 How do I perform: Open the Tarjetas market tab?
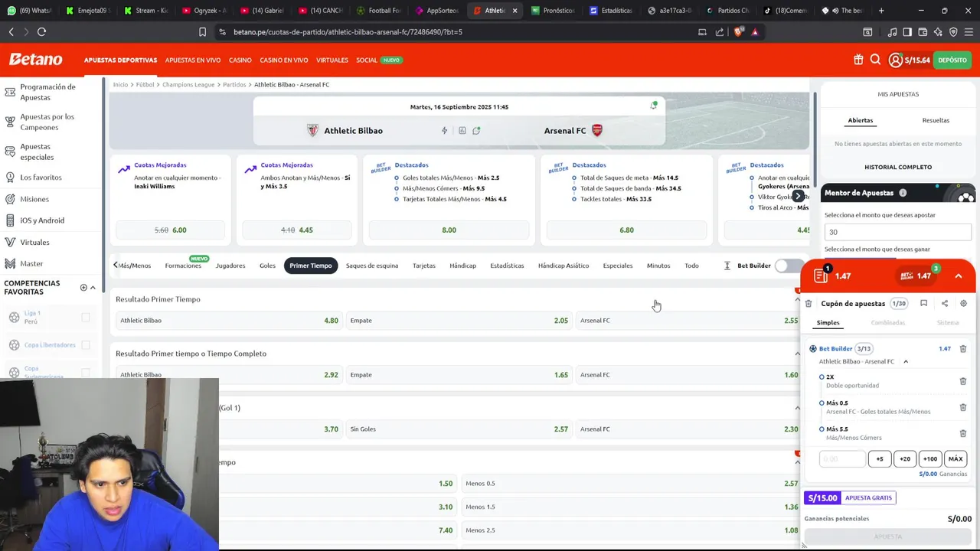424,266
